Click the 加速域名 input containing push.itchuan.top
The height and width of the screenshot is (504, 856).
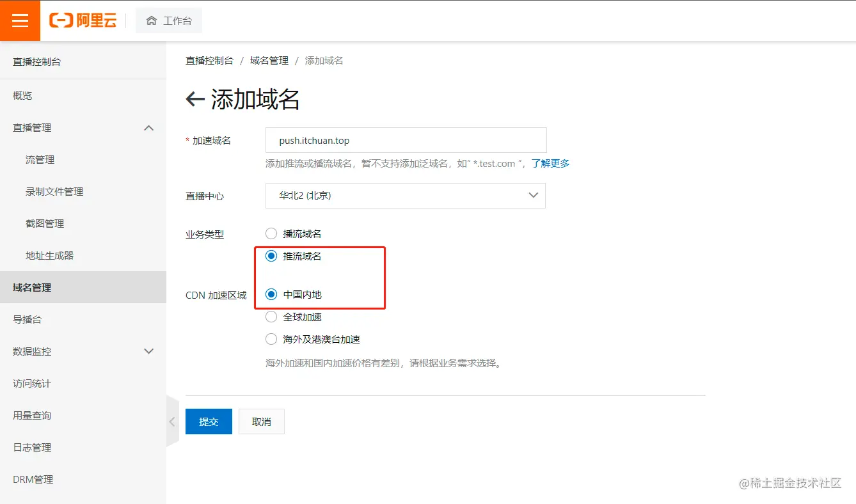coord(405,140)
